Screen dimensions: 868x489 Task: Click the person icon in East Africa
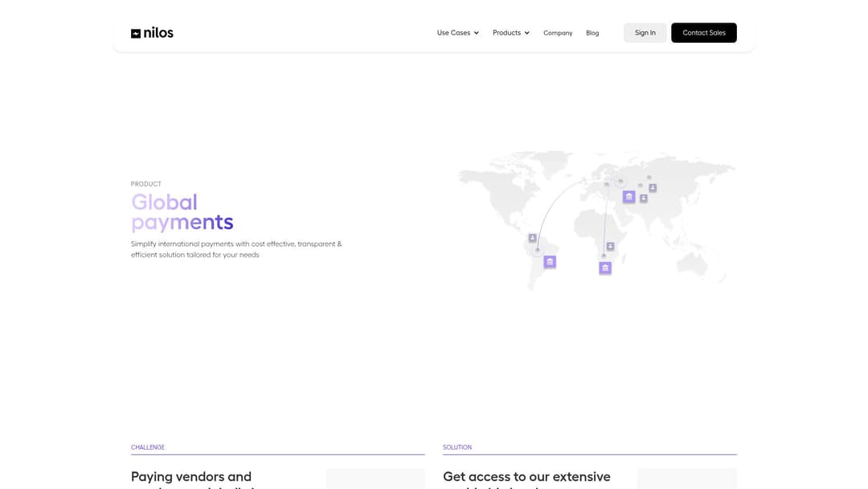coord(610,246)
